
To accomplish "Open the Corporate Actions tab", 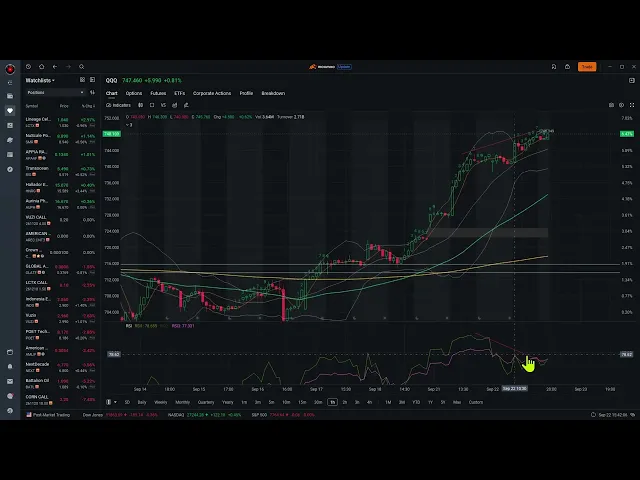I will point(212,93).
